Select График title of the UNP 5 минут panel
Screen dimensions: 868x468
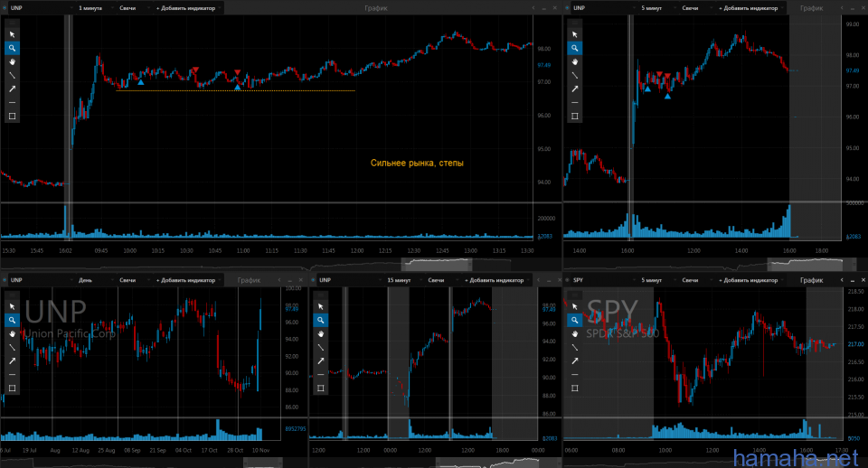(812, 8)
